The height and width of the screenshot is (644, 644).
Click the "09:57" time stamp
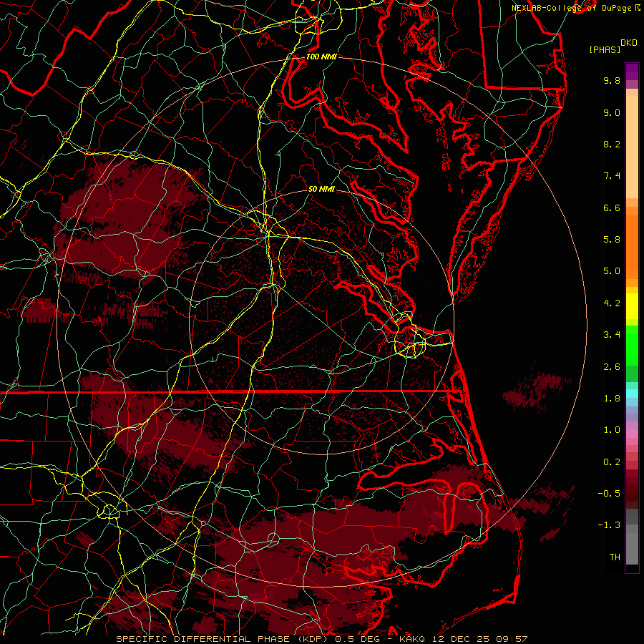(x=512, y=639)
